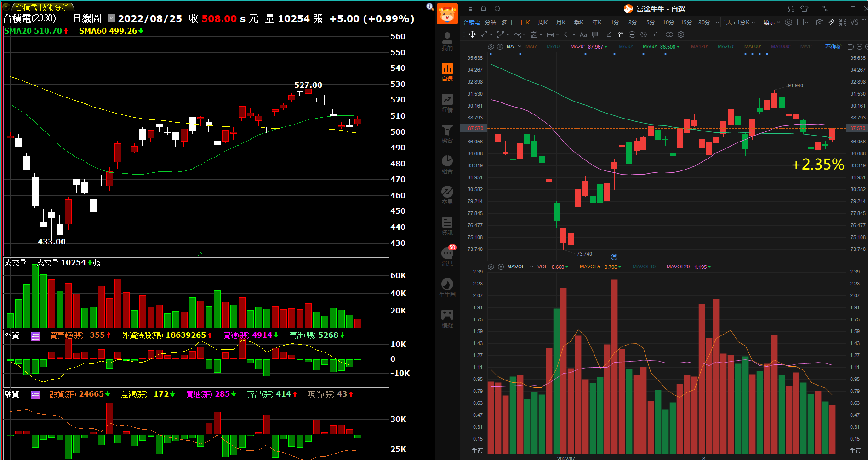Click the search magnifier icon in Futu
The image size is (868, 460).
click(497, 9)
